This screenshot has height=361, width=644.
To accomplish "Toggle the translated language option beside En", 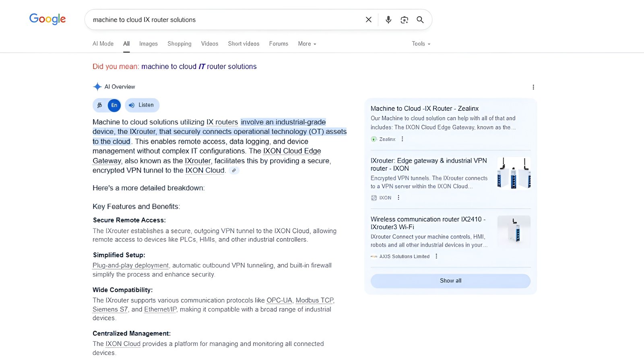I will point(100,105).
